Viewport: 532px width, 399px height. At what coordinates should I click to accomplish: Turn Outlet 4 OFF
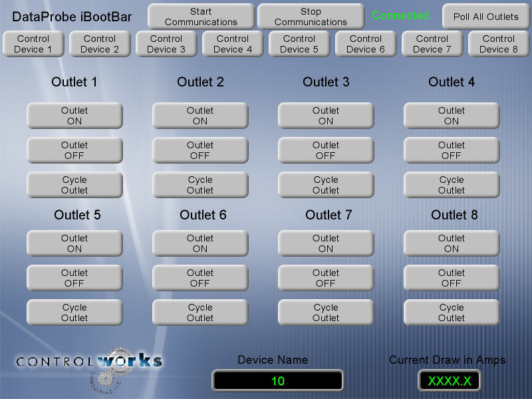pos(452,150)
